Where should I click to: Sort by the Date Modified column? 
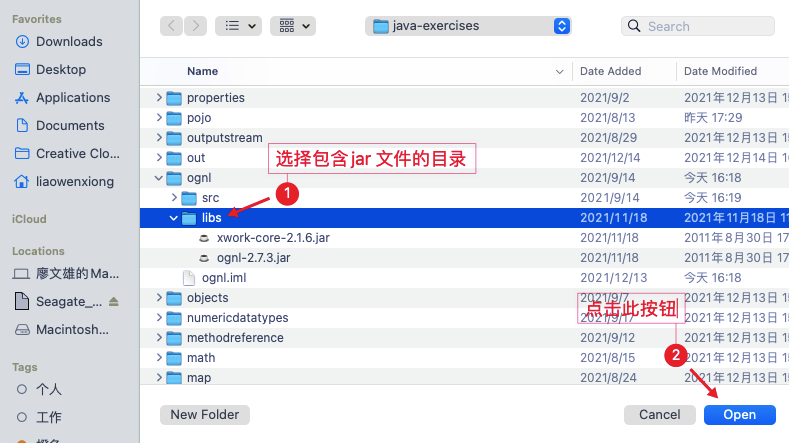click(720, 71)
